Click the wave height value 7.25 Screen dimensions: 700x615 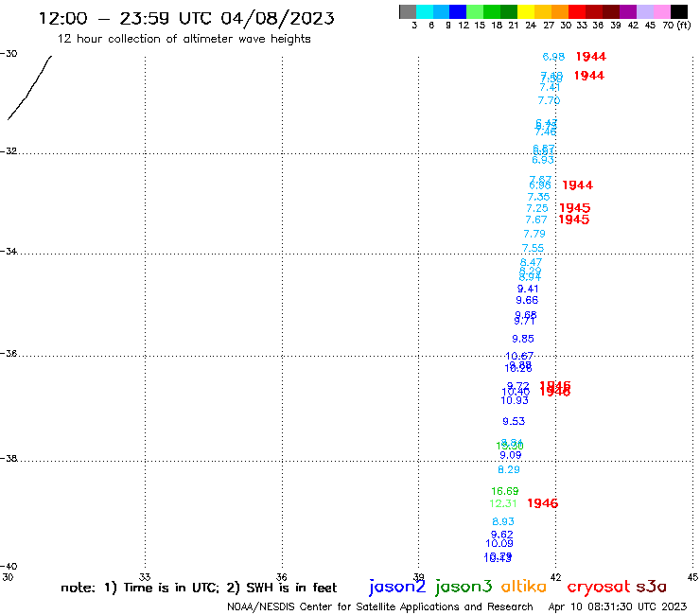[537, 208]
